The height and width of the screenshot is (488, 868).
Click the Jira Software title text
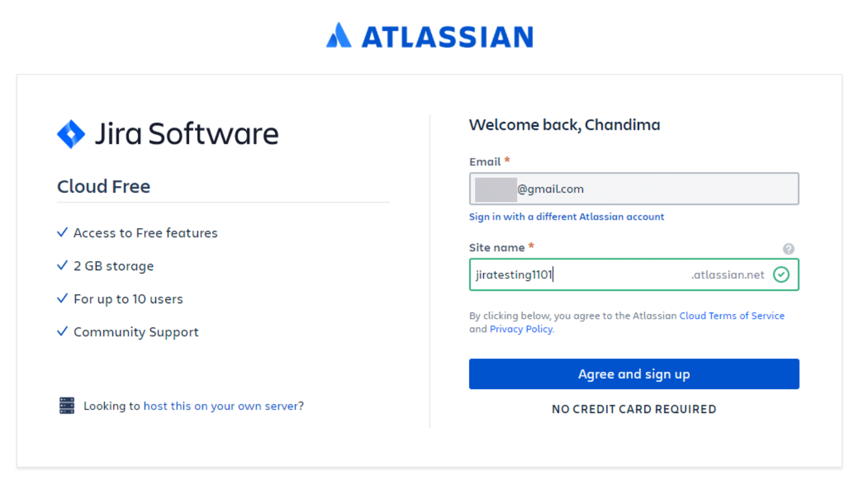tap(186, 134)
